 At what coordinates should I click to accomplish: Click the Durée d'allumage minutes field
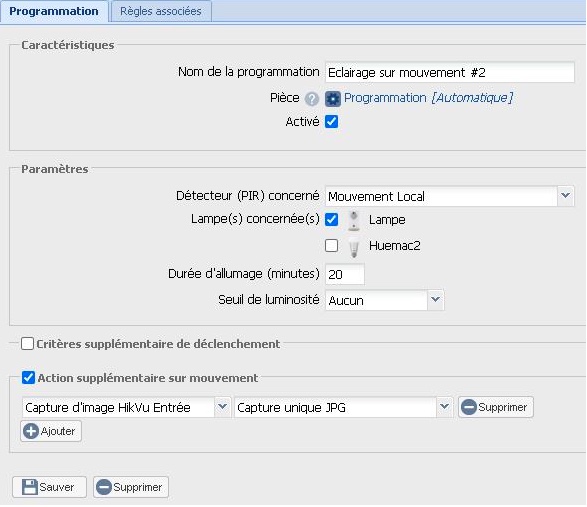tap(345, 274)
